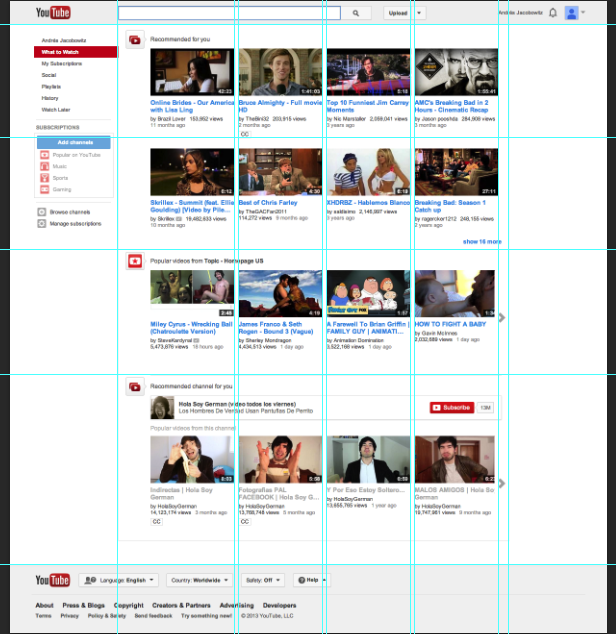Open the notifications bell
The height and width of the screenshot is (634, 616).
pos(553,13)
